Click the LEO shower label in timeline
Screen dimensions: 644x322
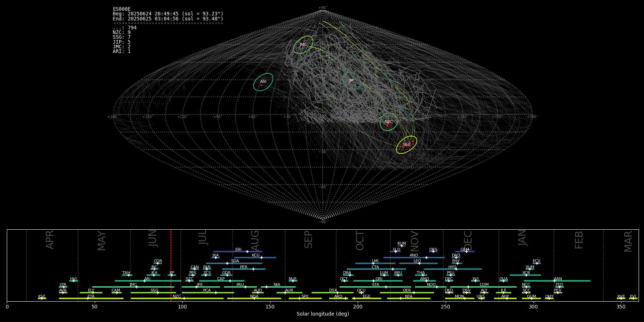click(417, 261)
